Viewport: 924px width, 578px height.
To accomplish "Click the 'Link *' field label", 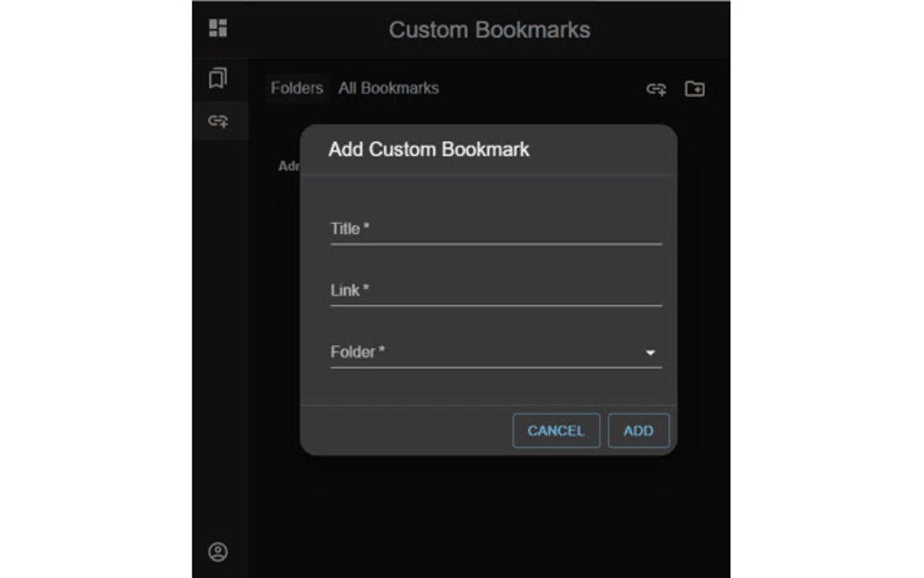I will pyautogui.click(x=350, y=291).
